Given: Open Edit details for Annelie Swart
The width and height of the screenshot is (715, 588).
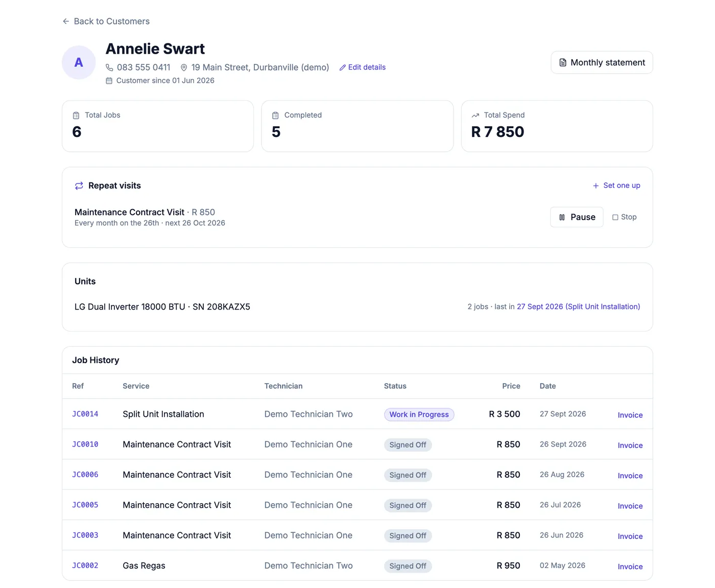Looking at the screenshot, I should pos(363,67).
